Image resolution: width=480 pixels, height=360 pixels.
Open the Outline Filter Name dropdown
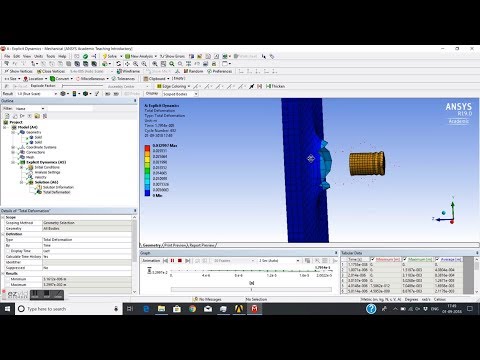pos(30,109)
